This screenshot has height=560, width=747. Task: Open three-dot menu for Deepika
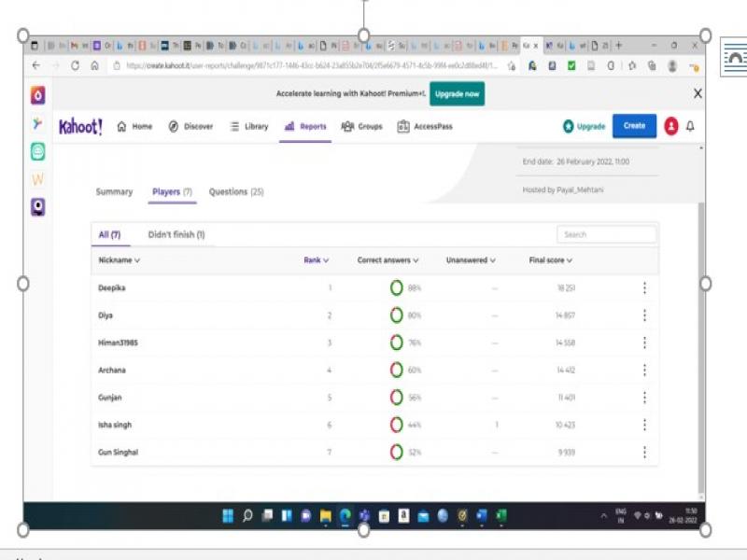tap(644, 288)
